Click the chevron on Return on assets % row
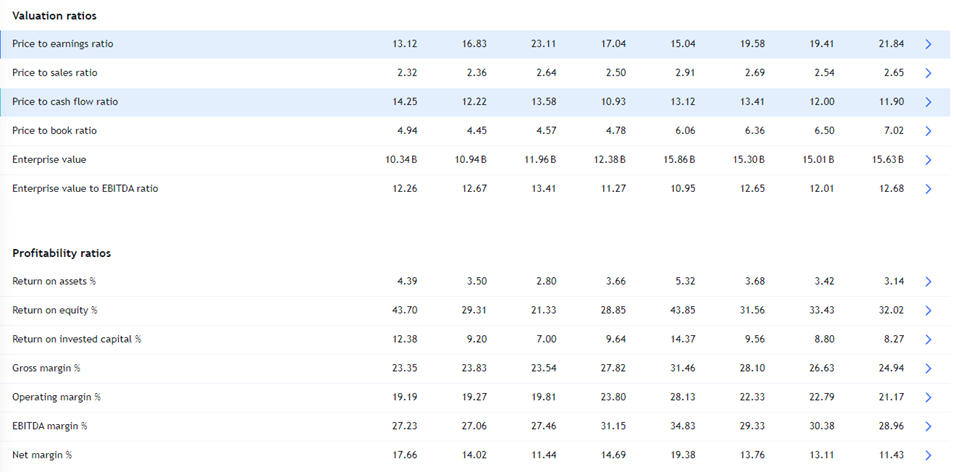 coord(928,282)
